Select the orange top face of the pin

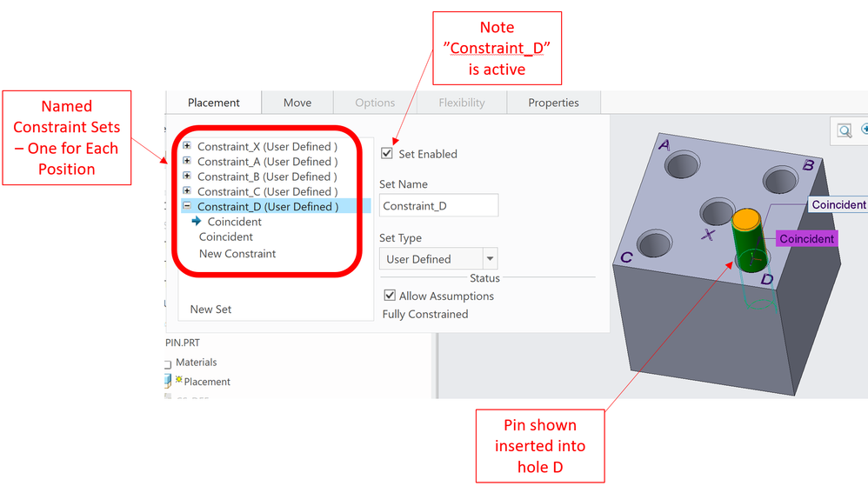(745, 219)
